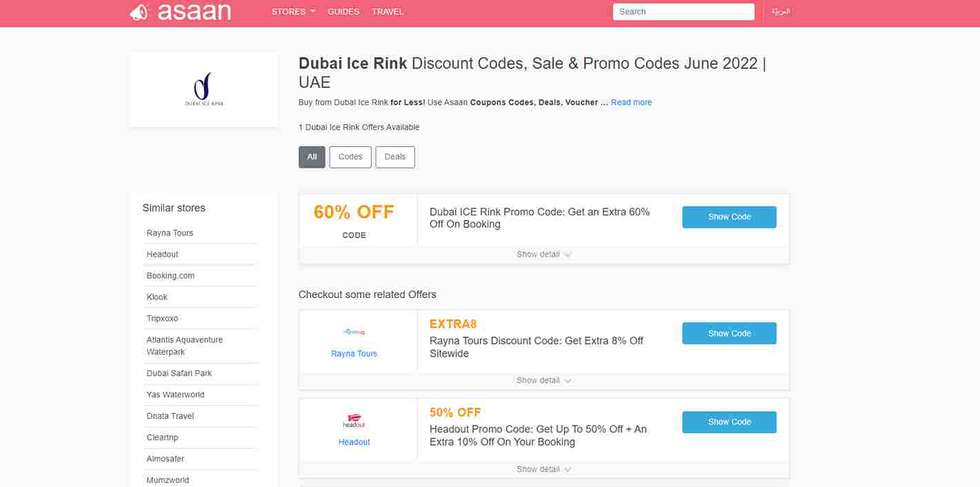Open the Read more link
This screenshot has height=487, width=980.
coord(630,102)
